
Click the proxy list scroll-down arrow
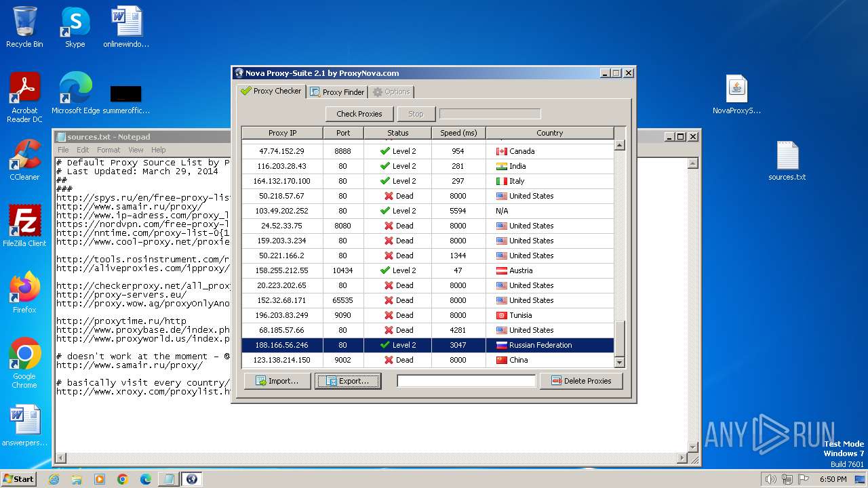point(619,363)
